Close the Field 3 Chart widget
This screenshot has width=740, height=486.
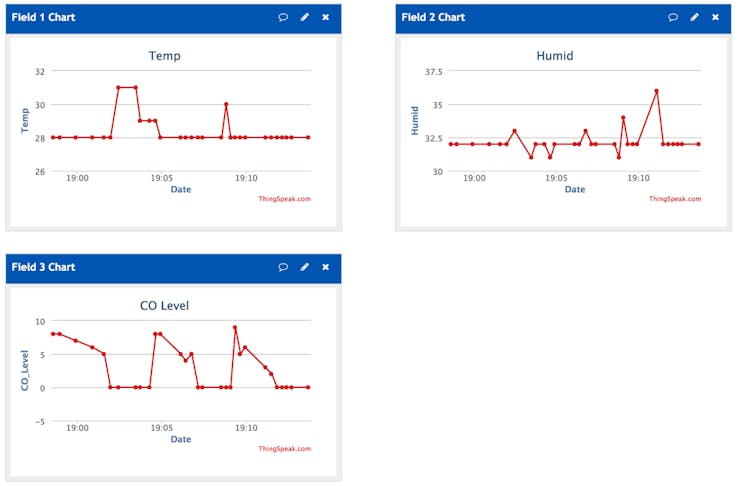(326, 267)
